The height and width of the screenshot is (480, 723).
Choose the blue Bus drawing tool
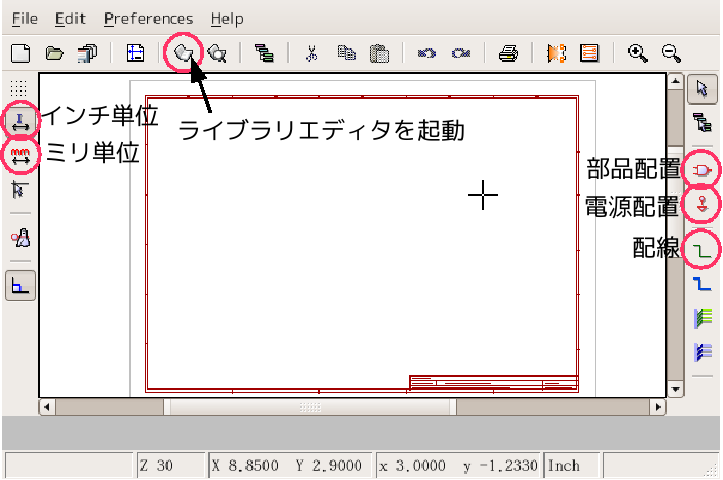(x=703, y=285)
